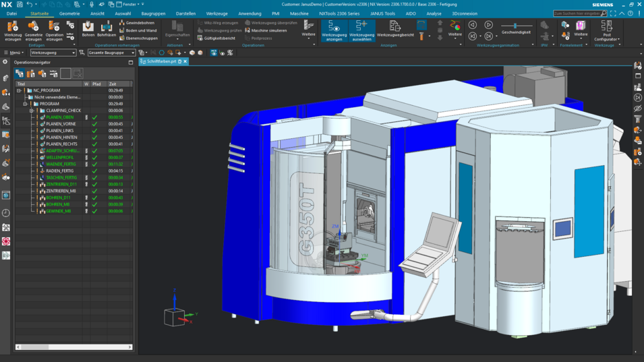Image resolution: width=644 pixels, height=362 pixels.
Task: Open the Werkzeugwegbericht
Action: (x=395, y=29)
